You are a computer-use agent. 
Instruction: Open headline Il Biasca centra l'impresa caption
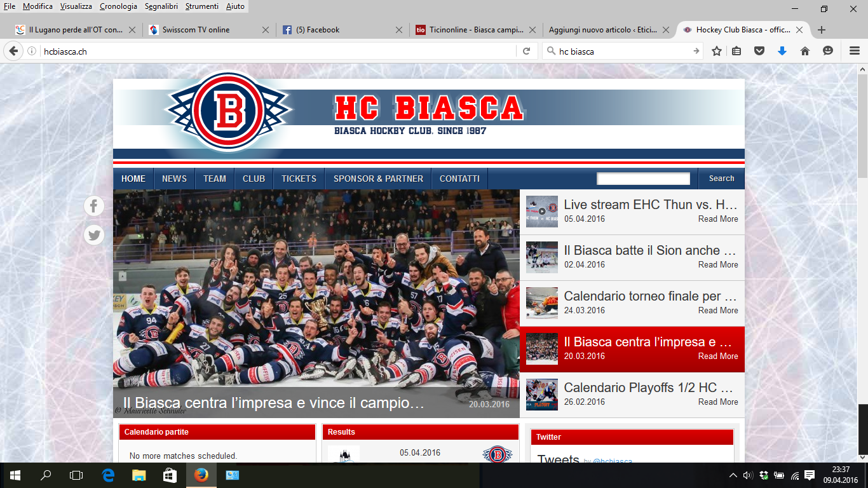tap(274, 403)
